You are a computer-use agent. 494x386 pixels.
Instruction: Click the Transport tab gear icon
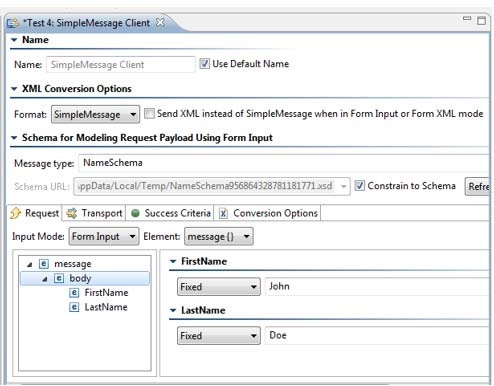(x=71, y=213)
